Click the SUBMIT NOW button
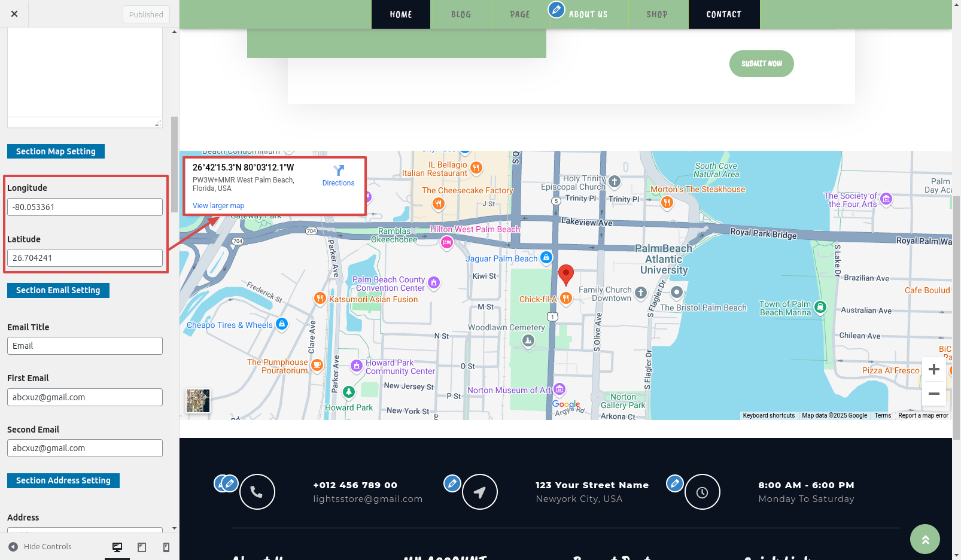The image size is (961, 560). click(762, 63)
